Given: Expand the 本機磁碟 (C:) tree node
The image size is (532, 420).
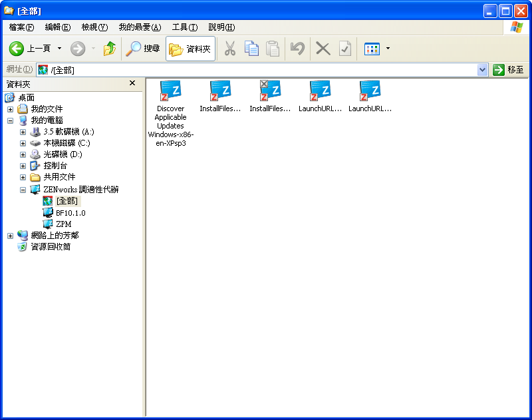Looking at the screenshot, I should (x=23, y=142).
